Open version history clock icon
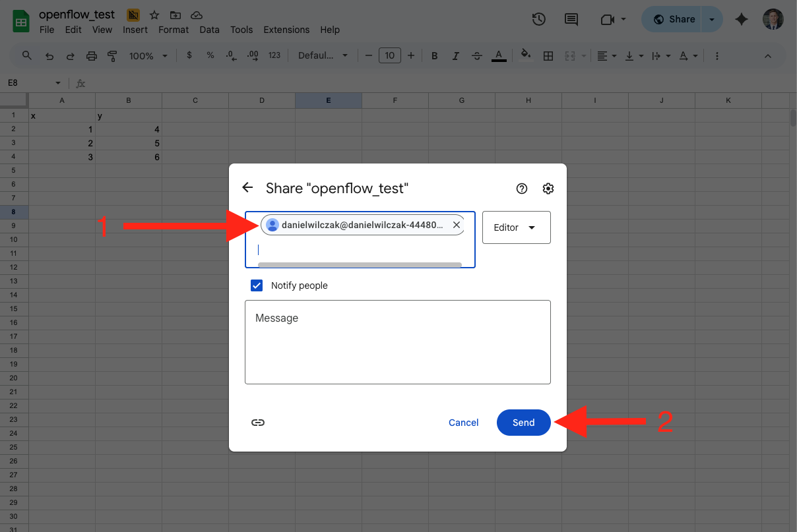This screenshot has width=797, height=532. point(539,20)
